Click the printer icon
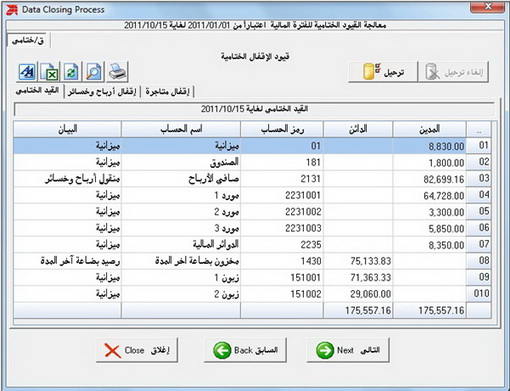The width and height of the screenshot is (510, 391). pos(117,72)
